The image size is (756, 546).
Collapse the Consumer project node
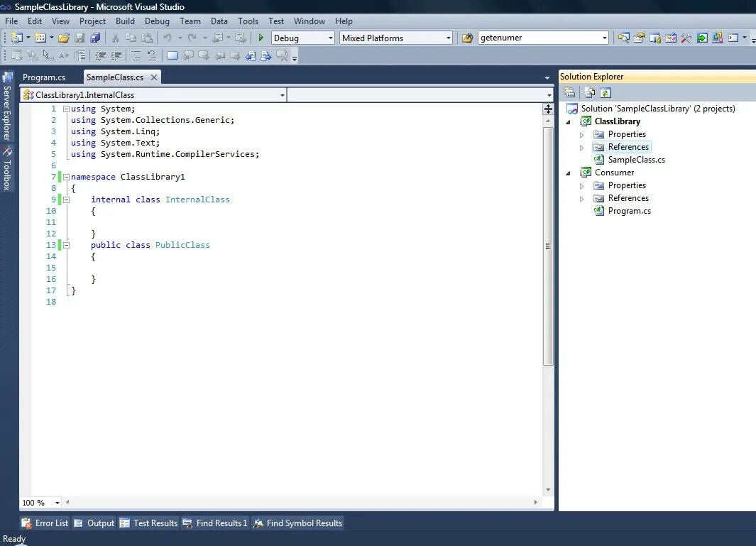pyautogui.click(x=568, y=173)
